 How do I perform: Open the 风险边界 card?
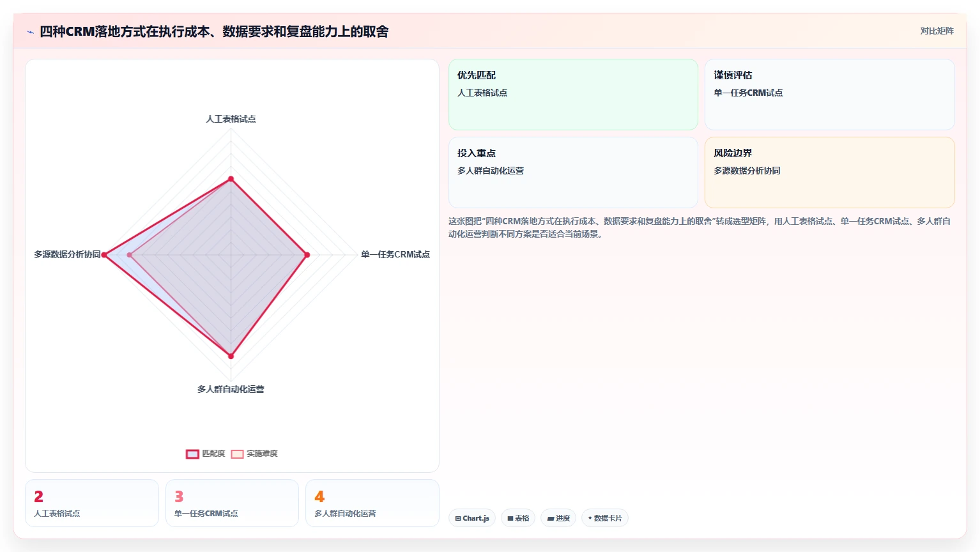830,172
